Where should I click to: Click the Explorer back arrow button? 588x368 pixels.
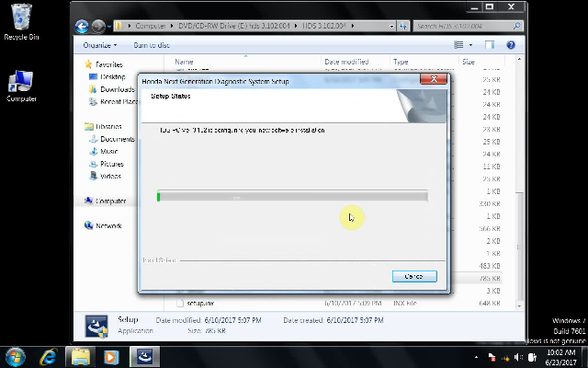82,27
